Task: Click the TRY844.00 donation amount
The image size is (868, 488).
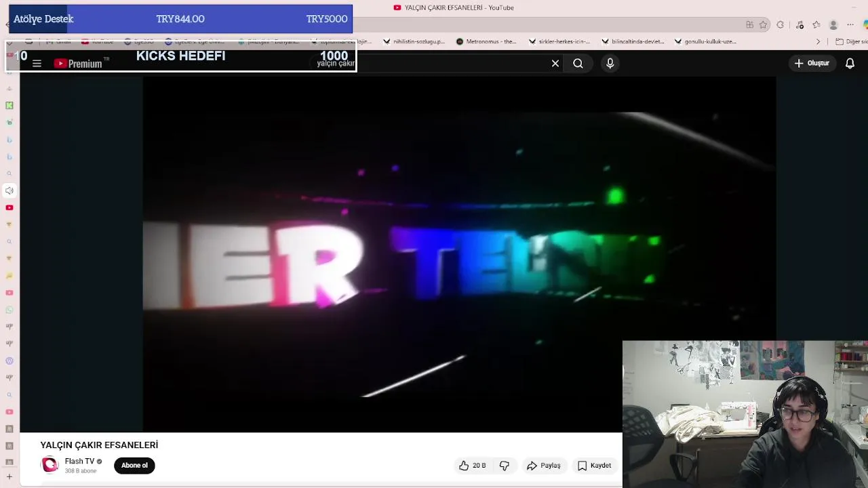Action: [180, 19]
